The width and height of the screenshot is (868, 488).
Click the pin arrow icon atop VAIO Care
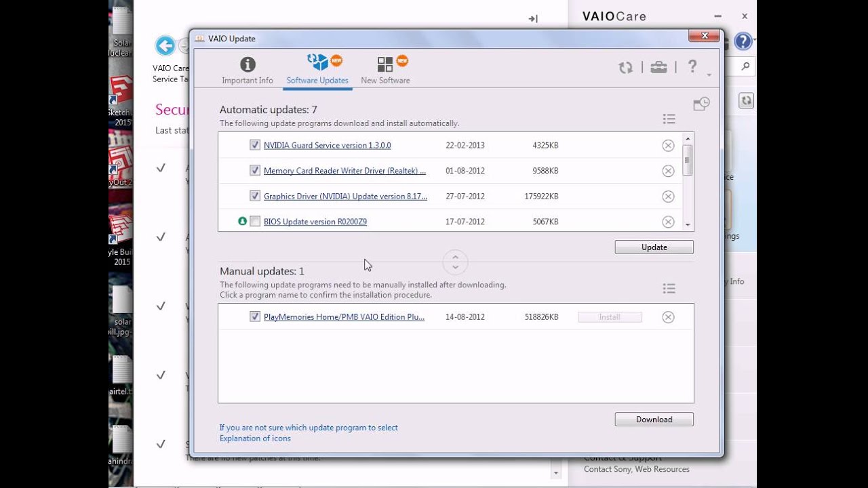[533, 19]
